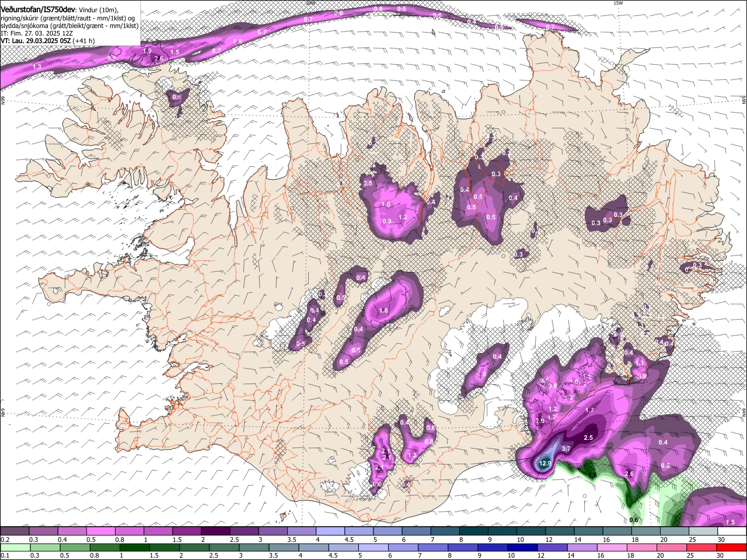Click the 1.7 value label on the map
Image resolution: width=747 pixels, height=560 pixels.
pos(589,411)
